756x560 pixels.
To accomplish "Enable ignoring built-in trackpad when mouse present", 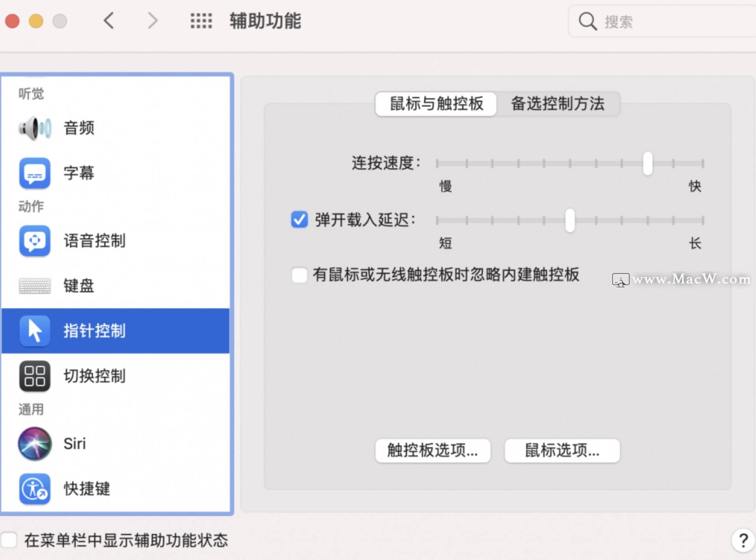I will pos(299,275).
